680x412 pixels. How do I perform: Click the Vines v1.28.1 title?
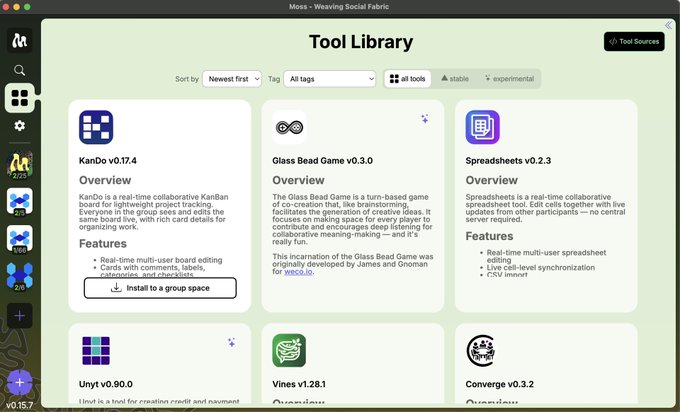299,384
